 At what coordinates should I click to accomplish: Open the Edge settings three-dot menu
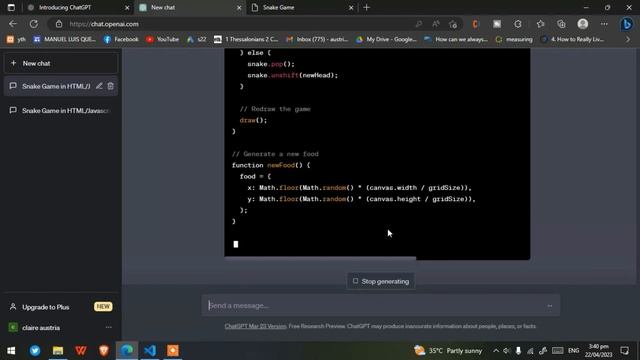coord(604,24)
